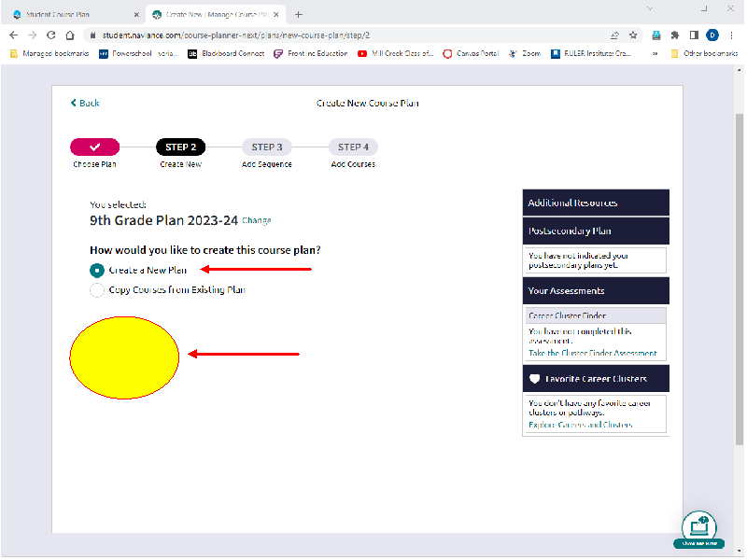Click the Back link in course plan
747x560 pixels.
[85, 103]
